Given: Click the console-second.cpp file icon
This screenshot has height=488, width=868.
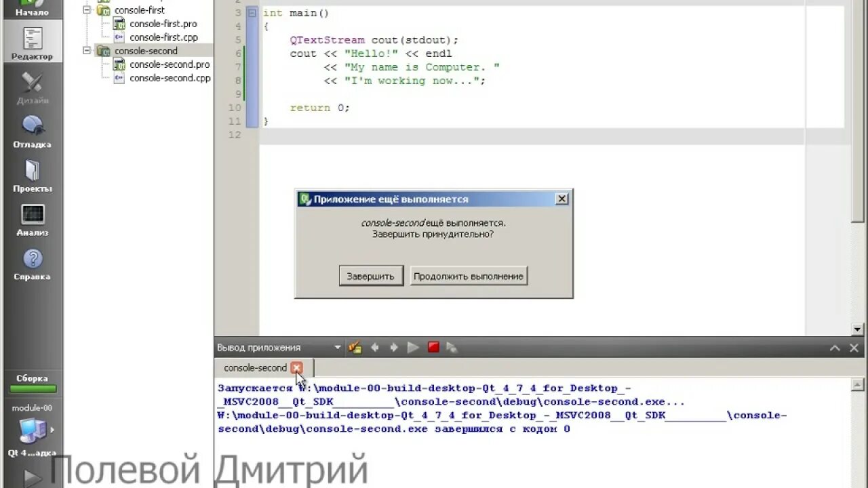Looking at the screenshot, I should (x=119, y=78).
